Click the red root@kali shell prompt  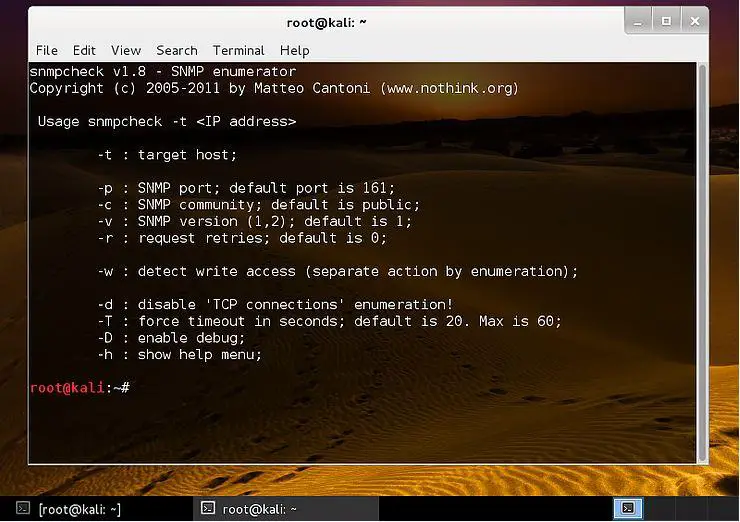click(67, 388)
